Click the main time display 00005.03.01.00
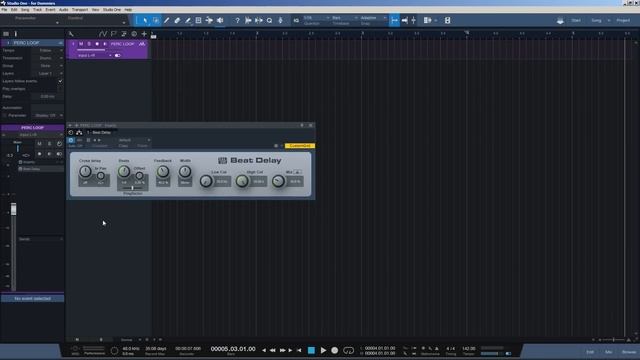 (x=233, y=349)
